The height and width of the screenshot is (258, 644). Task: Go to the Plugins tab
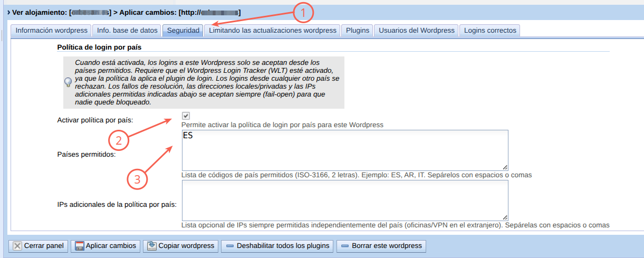tap(357, 31)
